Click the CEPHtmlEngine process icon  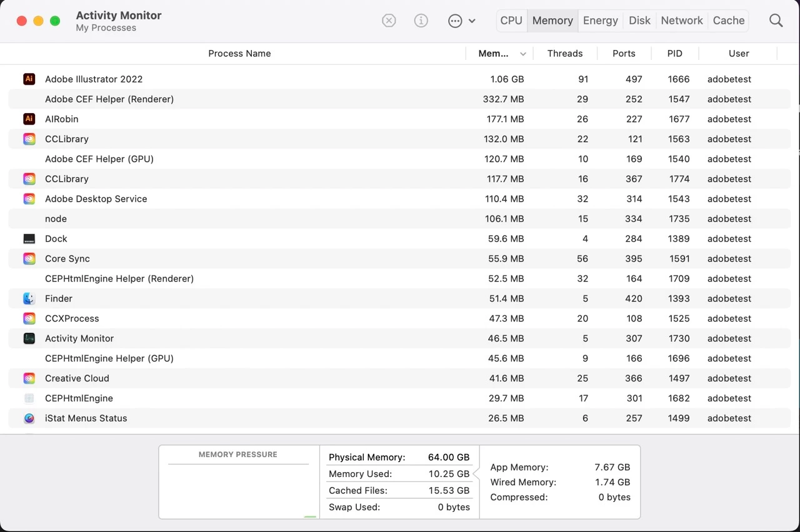point(29,399)
